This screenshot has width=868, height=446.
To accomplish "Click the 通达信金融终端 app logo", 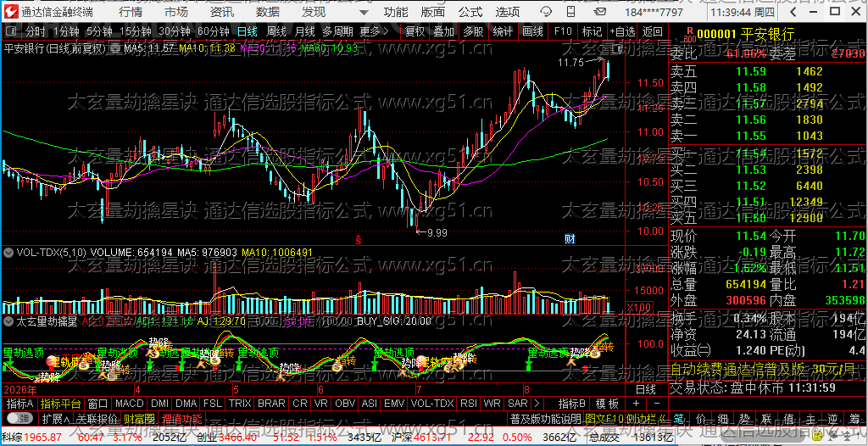I will click(12, 12).
